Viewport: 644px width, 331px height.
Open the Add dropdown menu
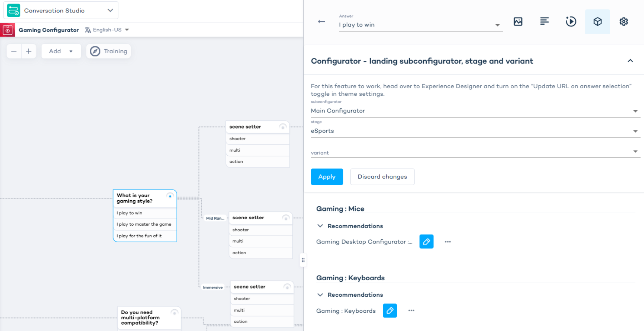[x=61, y=51]
